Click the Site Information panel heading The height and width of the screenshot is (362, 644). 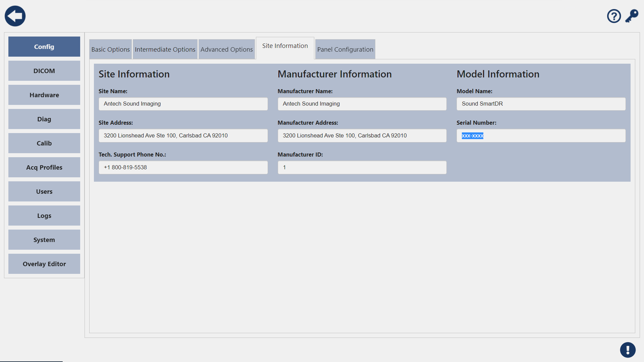(x=134, y=74)
